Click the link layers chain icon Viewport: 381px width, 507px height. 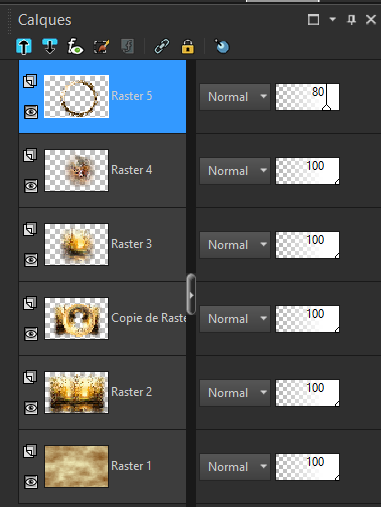(x=162, y=46)
